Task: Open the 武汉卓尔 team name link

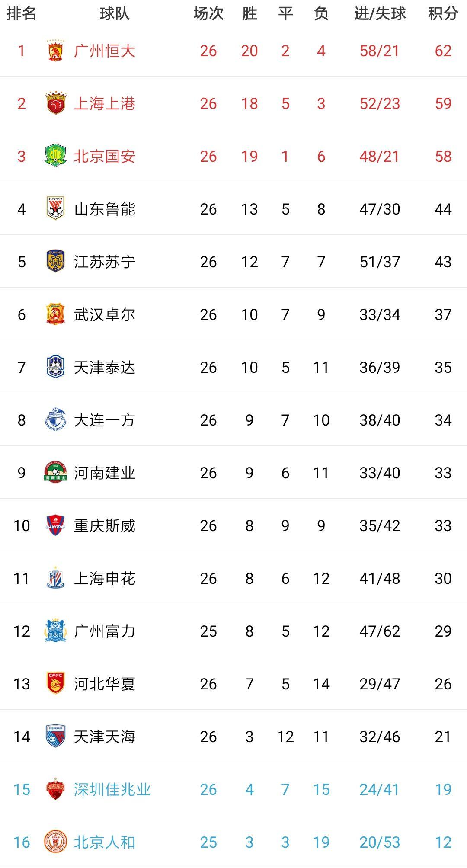Action: click(105, 314)
